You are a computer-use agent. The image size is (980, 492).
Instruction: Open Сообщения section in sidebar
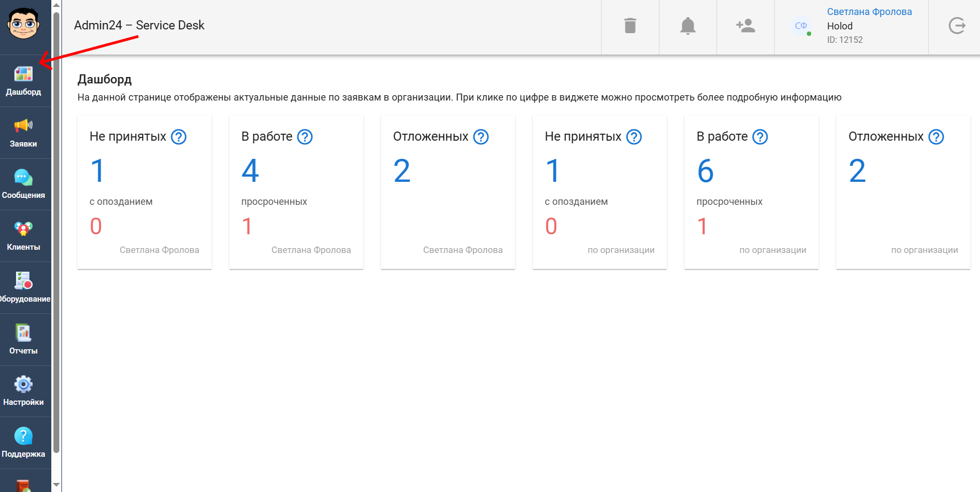click(24, 184)
